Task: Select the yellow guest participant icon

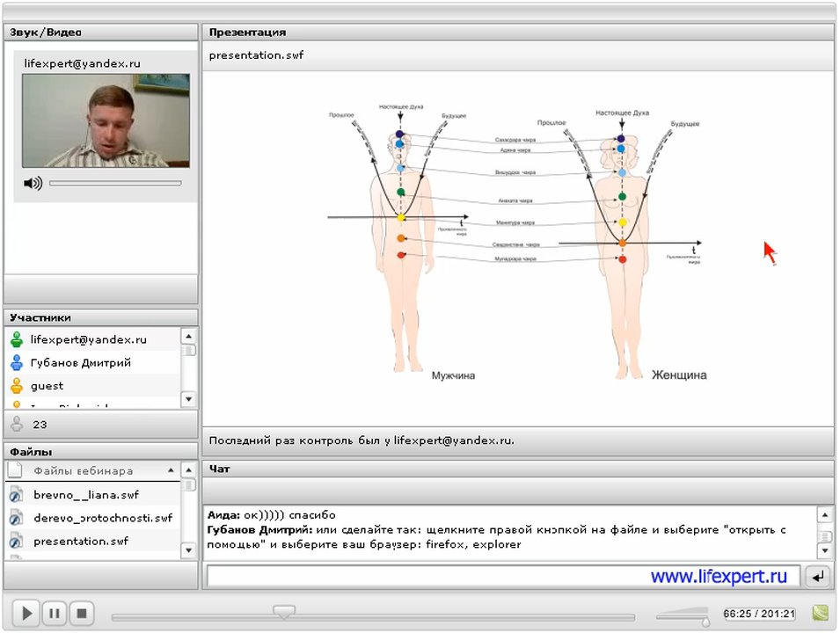Action: (x=17, y=386)
